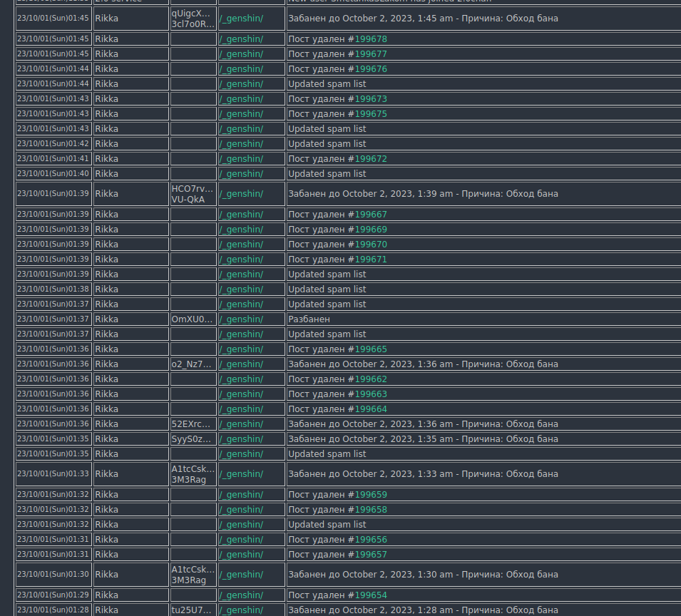Select the A1tcCsk... 3M3Rag hash in the 01:33 row
Viewport: 681px width, 616px height.
click(193, 474)
